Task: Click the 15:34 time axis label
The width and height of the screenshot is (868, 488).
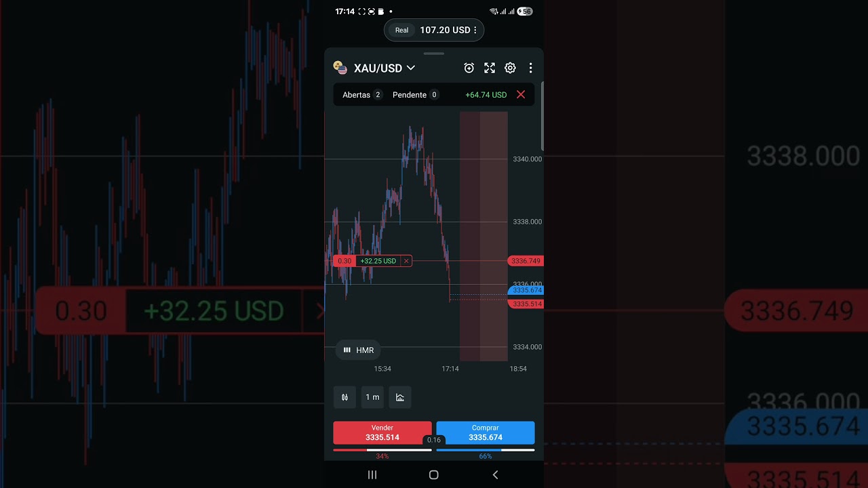Action: point(382,369)
